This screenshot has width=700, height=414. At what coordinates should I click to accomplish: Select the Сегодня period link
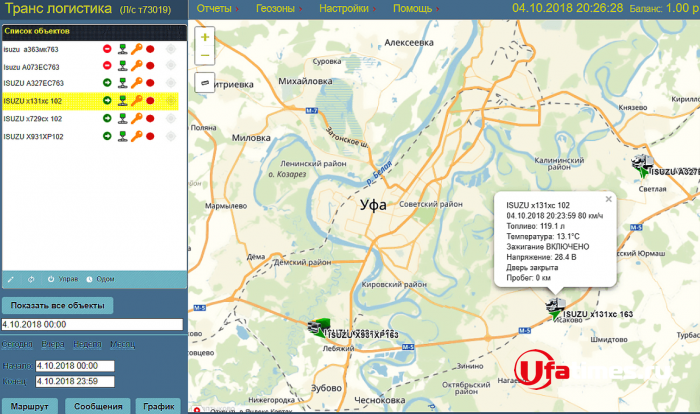(17, 344)
